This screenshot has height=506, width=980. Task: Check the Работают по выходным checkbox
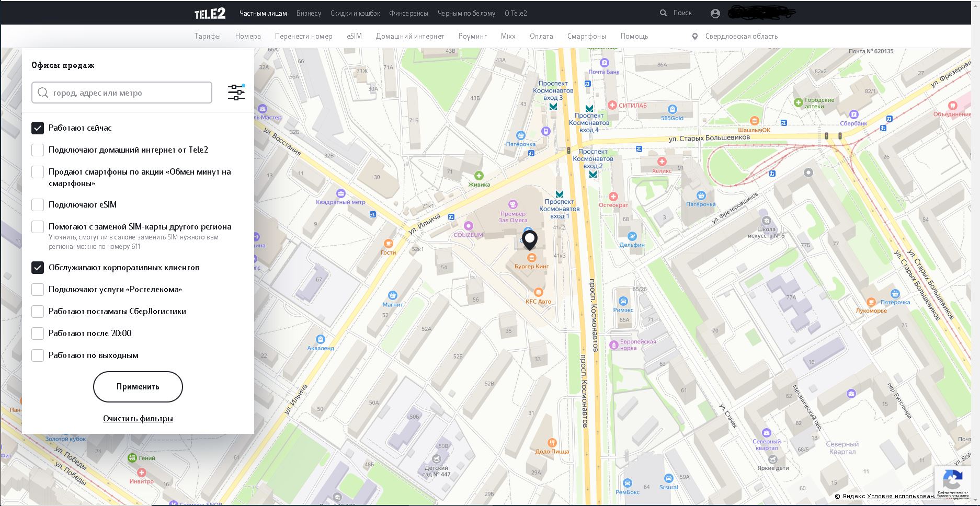[38, 355]
